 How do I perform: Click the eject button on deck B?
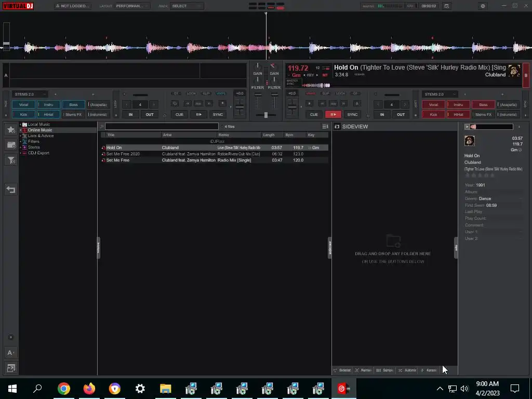356,103
